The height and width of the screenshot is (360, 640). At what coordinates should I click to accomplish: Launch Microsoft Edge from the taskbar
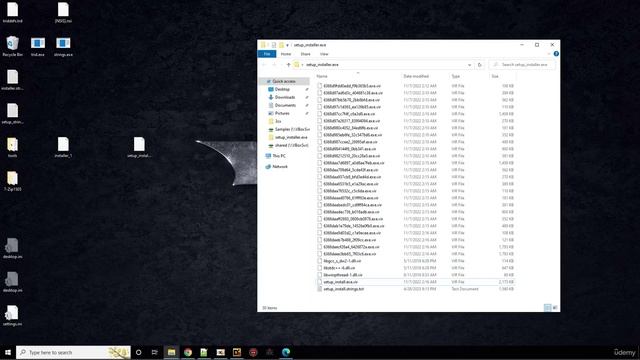(286, 352)
